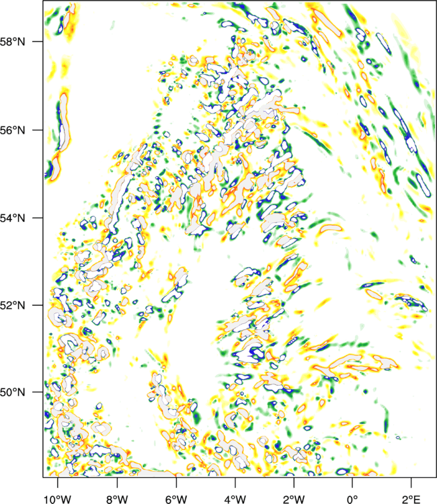Click the 4°W longitude label

coord(235,499)
